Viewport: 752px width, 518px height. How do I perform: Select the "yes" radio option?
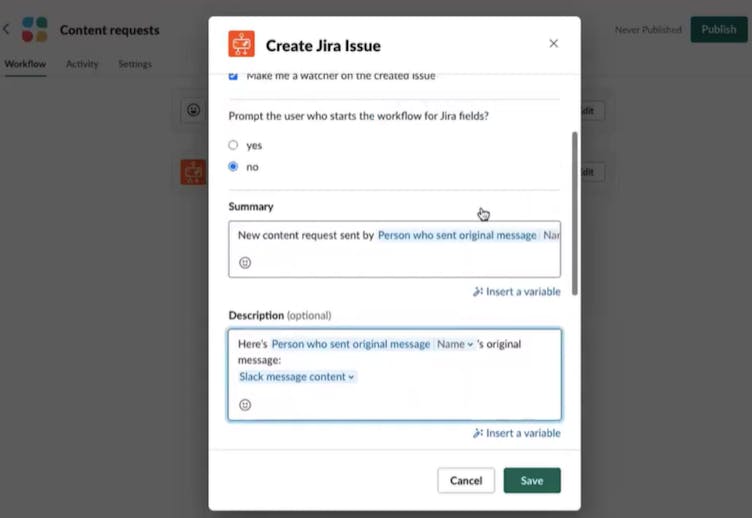pos(233,145)
